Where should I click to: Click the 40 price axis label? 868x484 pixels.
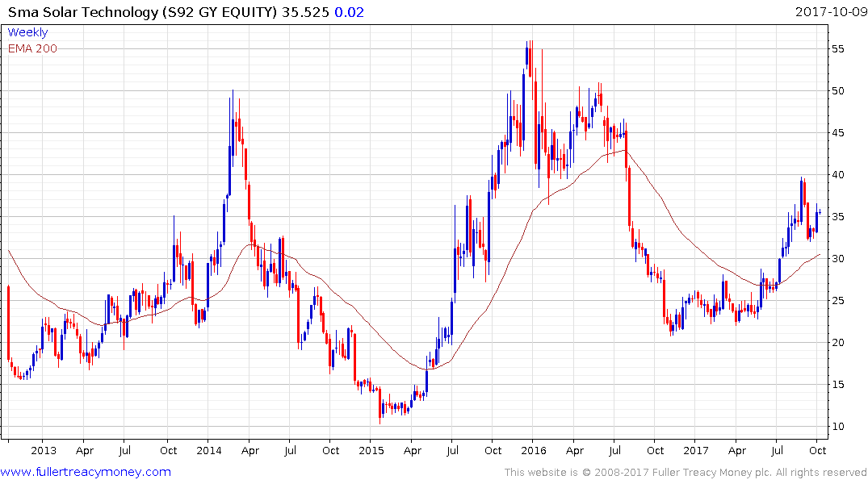point(837,175)
